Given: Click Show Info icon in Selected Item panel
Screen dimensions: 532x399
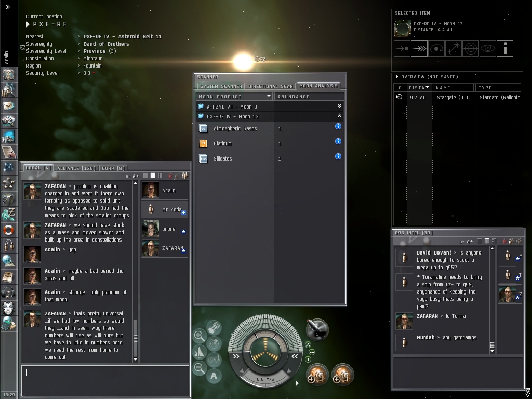Looking at the screenshot, I should (505, 48).
